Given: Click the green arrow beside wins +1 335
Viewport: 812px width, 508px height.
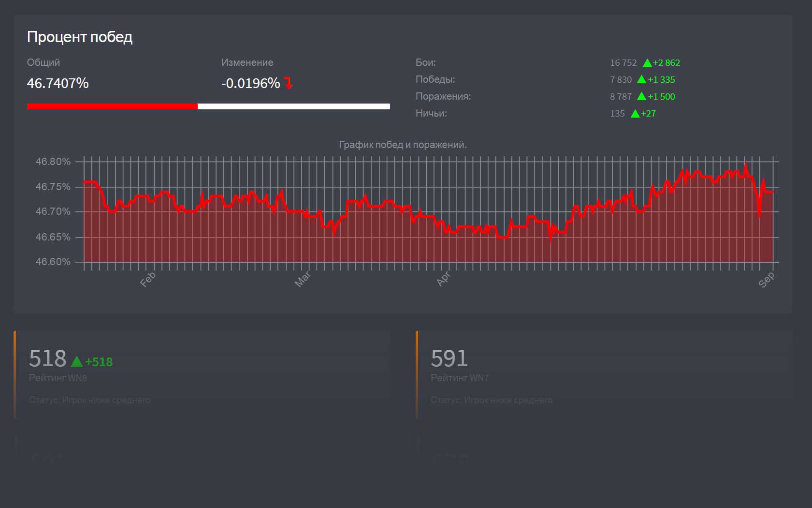Looking at the screenshot, I should click(x=641, y=80).
